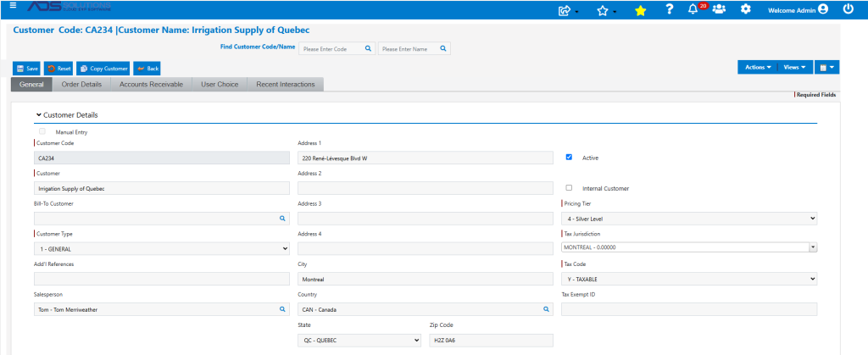Screen dimensions: 868x355
Task: Open the Recent Interactions tab
Action: click(286, 85)
